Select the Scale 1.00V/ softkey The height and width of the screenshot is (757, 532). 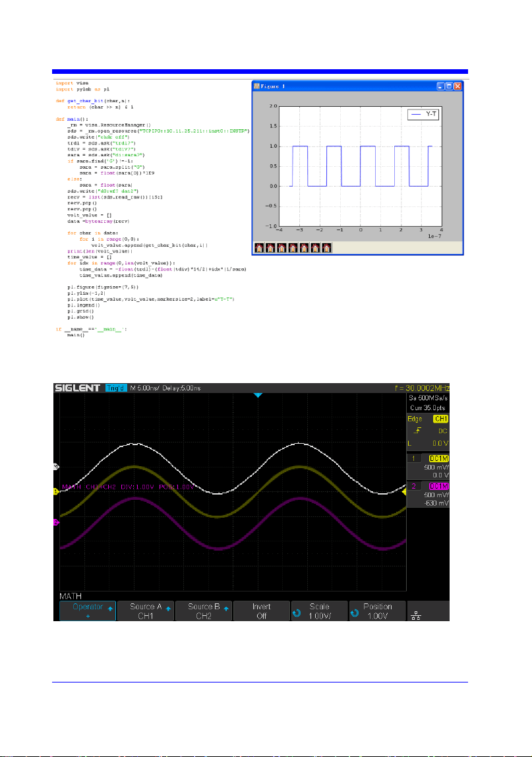(x=320, y=611)
